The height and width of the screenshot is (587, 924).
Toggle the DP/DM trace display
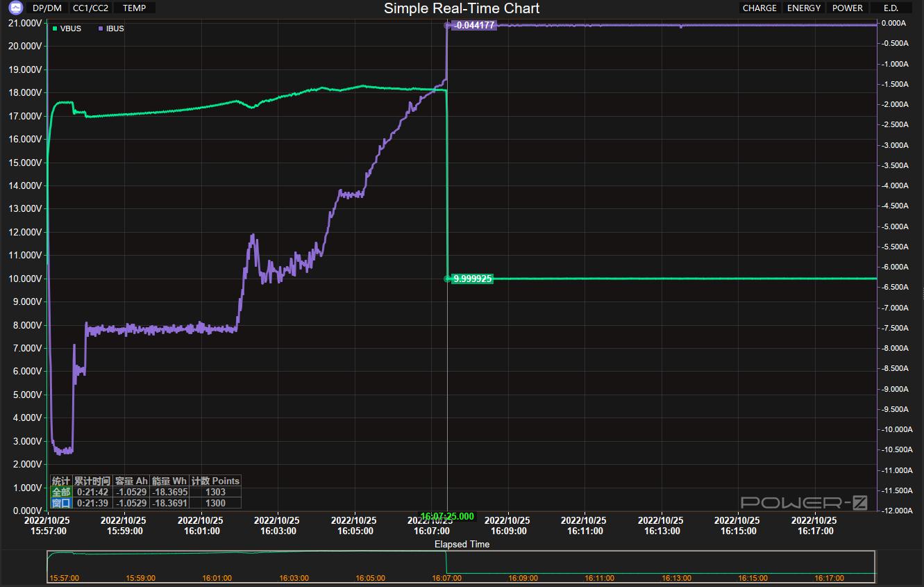coord(47,8)
